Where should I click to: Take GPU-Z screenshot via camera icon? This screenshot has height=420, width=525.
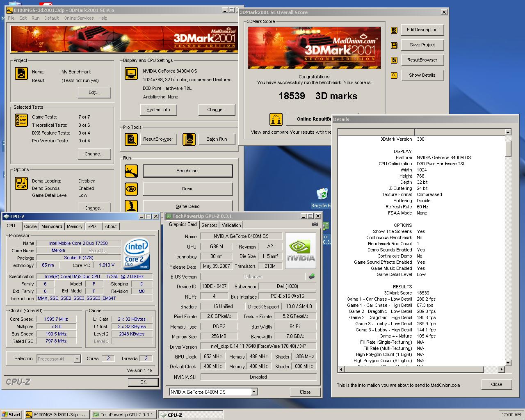click(315, 224)
